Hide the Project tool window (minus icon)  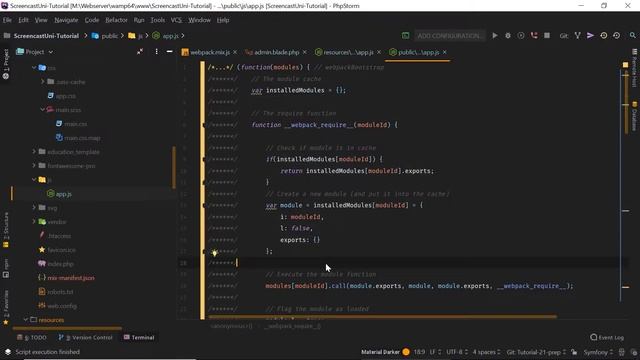[x=169, y=51]
